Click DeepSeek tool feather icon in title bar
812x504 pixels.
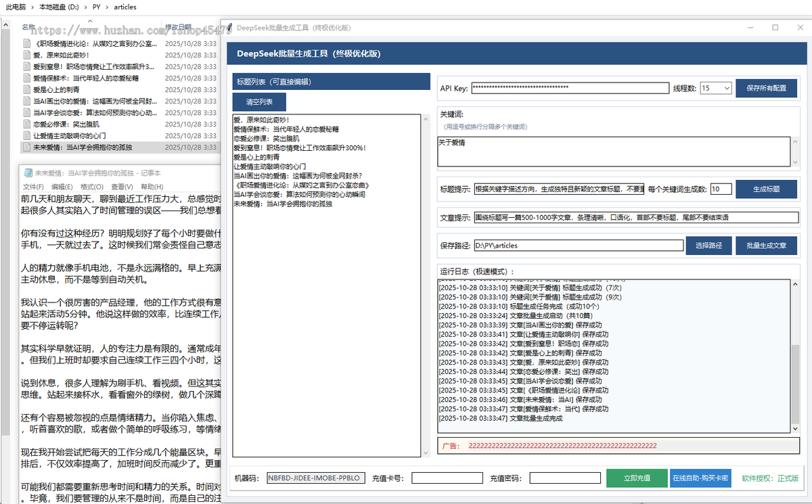pos(229,28)
